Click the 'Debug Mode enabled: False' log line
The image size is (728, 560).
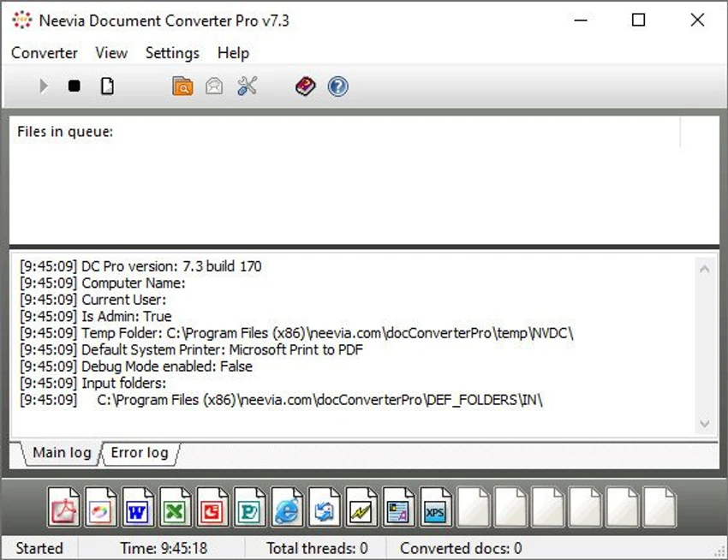tap(136, 366)
